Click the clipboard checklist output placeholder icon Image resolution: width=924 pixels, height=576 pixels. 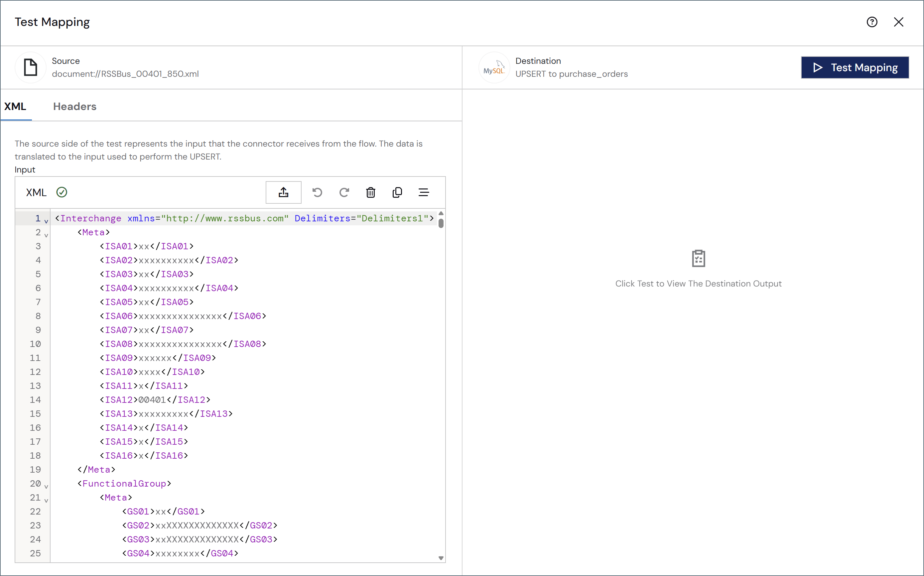[698, 259]
